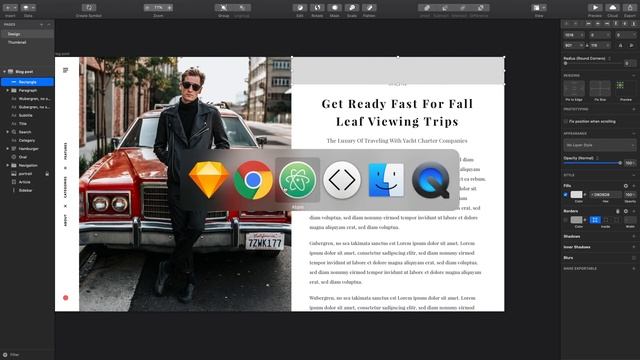Screen dimensions: 640x360
Task: Select the Article layer in the list
Action: pos(27,182)
